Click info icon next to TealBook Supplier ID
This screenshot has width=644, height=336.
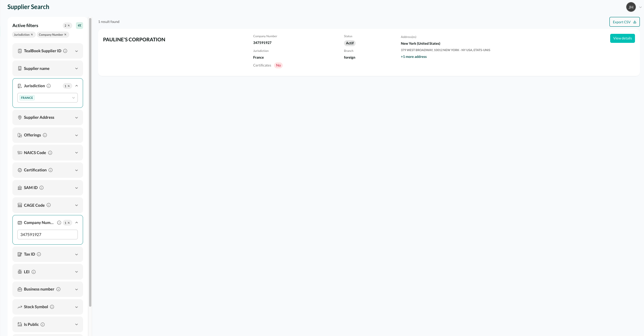(65, 51)
